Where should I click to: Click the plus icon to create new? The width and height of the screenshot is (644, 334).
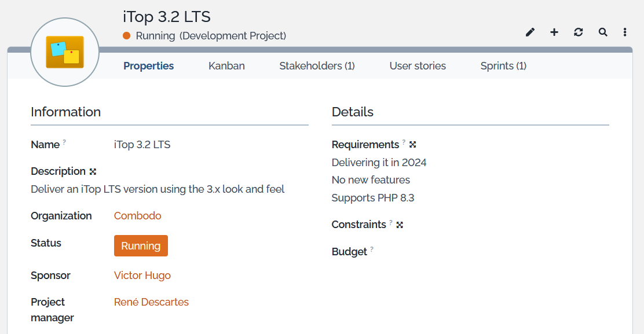[x=554, y=32]
